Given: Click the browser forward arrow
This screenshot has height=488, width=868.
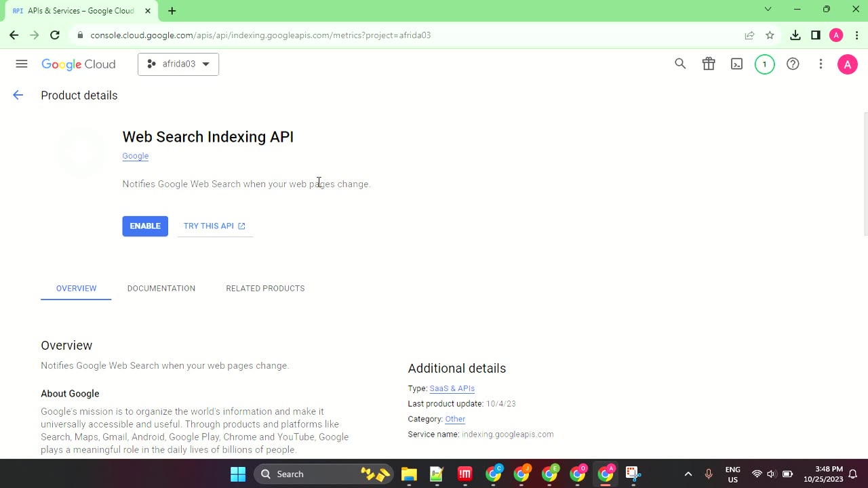Looking at the screenshot, I should (35, 35).
